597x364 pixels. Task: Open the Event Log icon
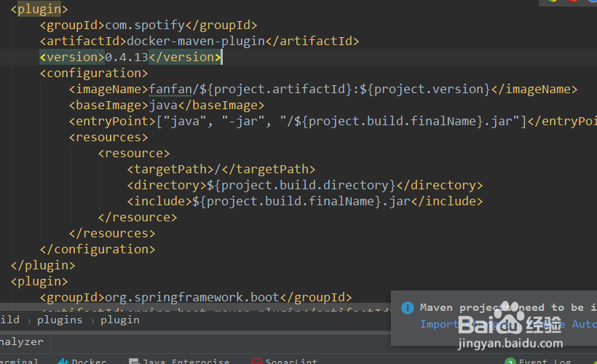pyautogui.click(x=510, y=361)
